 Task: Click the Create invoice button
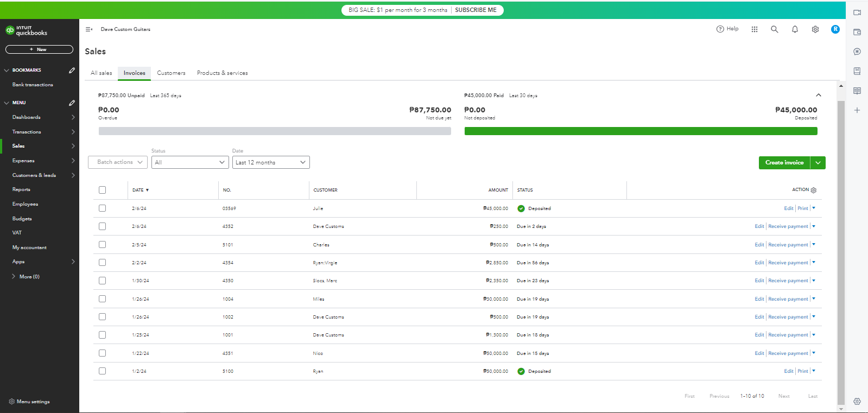(784, 163)
